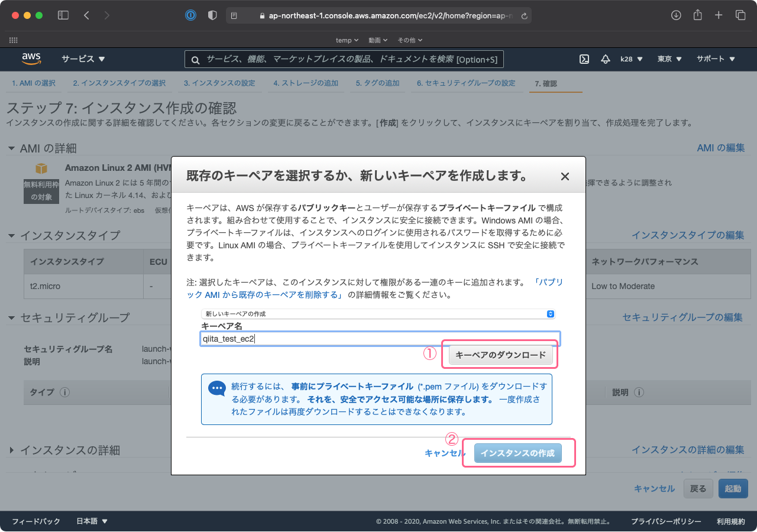
Task: Go to step 1. AMI の選択 tab
Action: [x=34, y=83]
